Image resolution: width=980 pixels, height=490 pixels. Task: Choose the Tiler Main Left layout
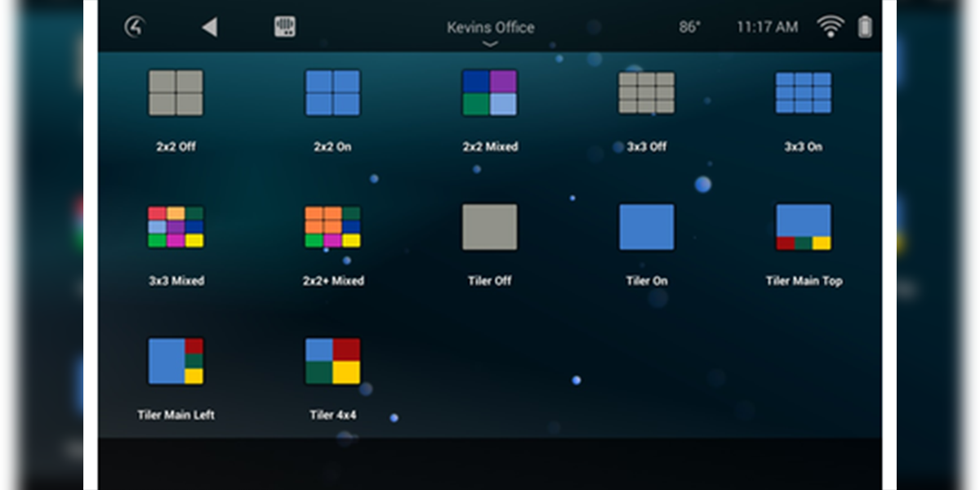tap(176, 361)
